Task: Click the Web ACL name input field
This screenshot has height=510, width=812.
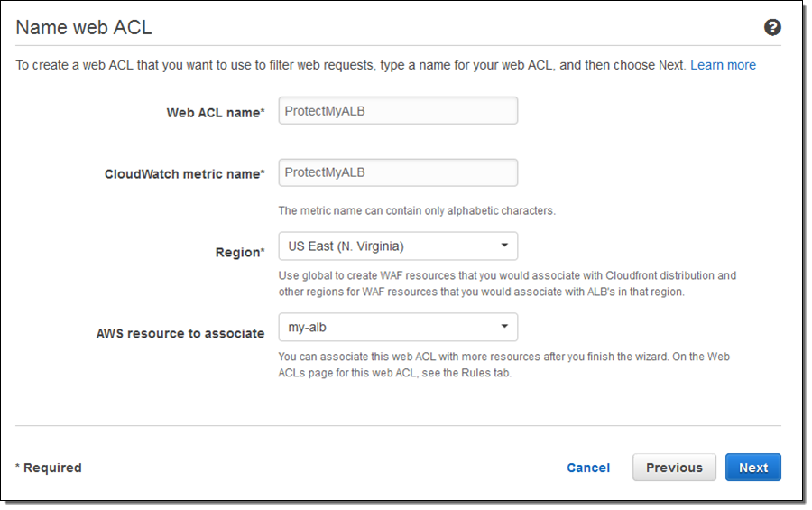Action: 398,111
